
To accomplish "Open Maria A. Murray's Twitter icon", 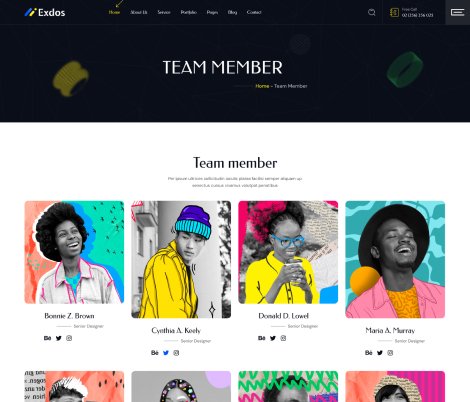I will pyautogui.click(x=380, y=353).
